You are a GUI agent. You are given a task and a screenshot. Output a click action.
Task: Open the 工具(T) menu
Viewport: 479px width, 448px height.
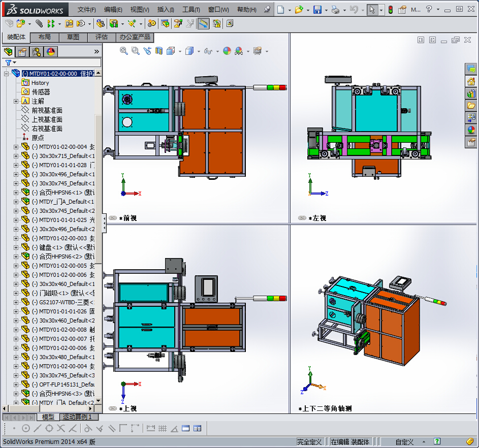coord(191,10)
